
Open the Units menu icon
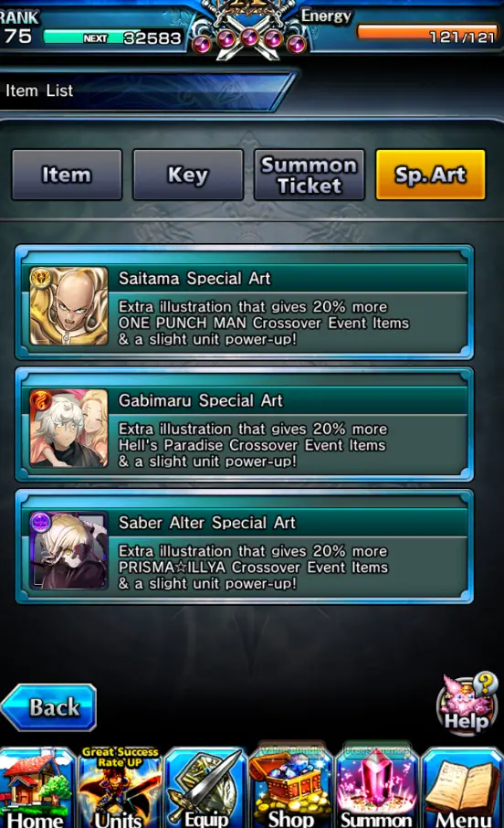(121, 789)
